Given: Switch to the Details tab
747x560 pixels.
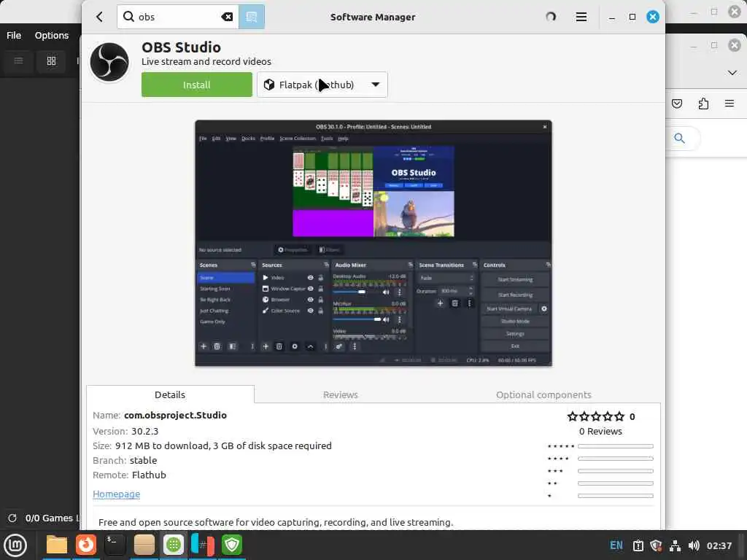Looking at the screenshot, I should click(x=170, y=394).
